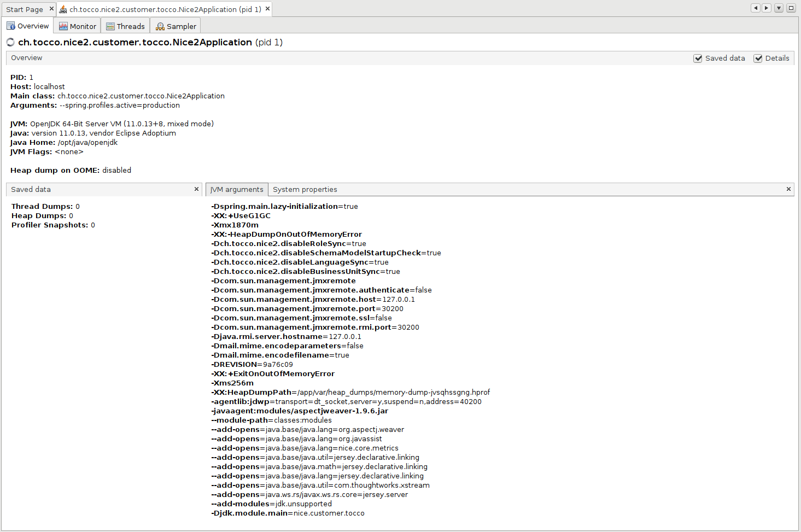Click the Threads tab icon
801x532 pixels.
click(x=110, y=26)
